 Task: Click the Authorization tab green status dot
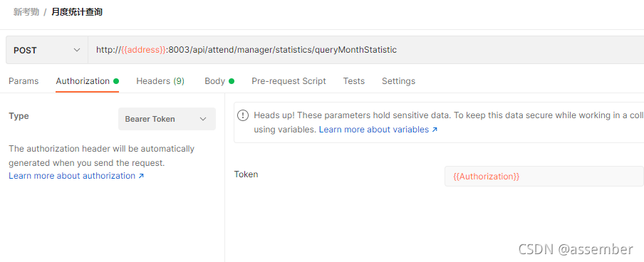[116, 81]
